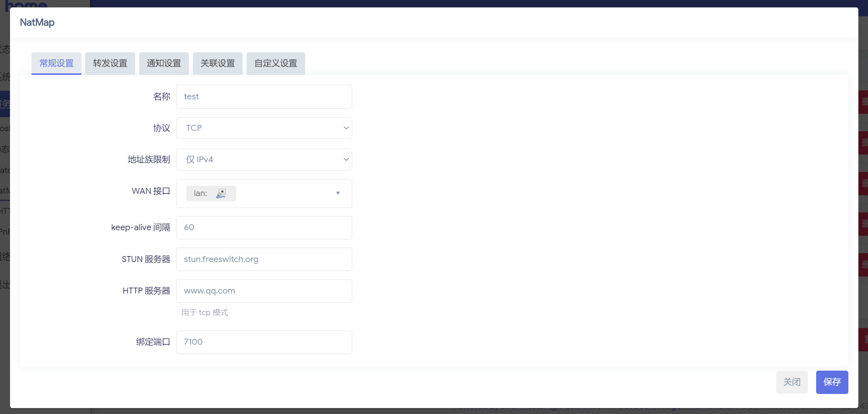Expand the 地址族限制 selector showing 仅 IPv4
This screenshot has height=414, width=868.
264,160
